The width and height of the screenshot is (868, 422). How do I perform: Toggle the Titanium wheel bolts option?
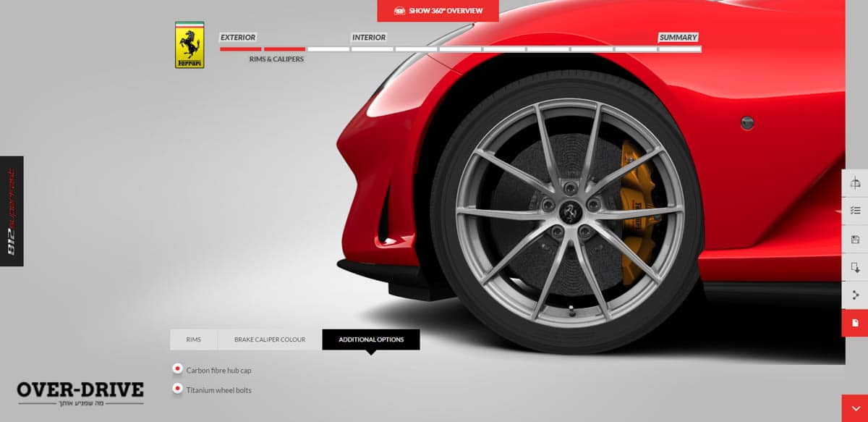[x=177, y=389]
